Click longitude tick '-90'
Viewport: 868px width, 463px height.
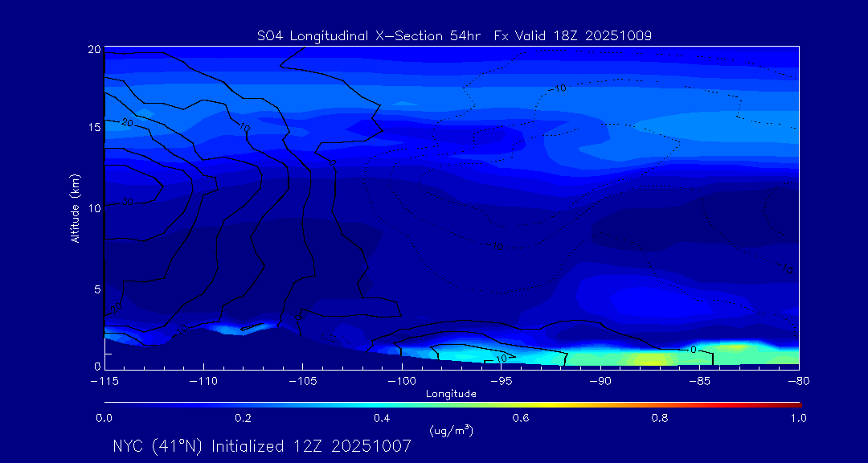tap(600, 381)
